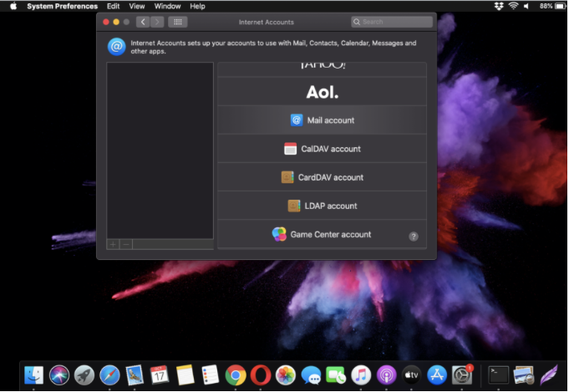Open help with the question mark button
The height and width of the screenshot is (392, 569).
point(414,237)
